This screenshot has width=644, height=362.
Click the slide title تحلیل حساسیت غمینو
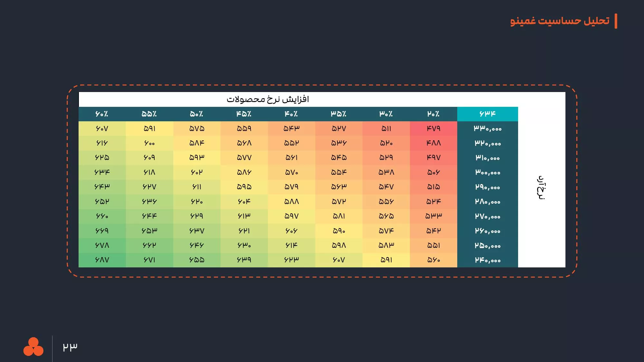coord(560,21)
